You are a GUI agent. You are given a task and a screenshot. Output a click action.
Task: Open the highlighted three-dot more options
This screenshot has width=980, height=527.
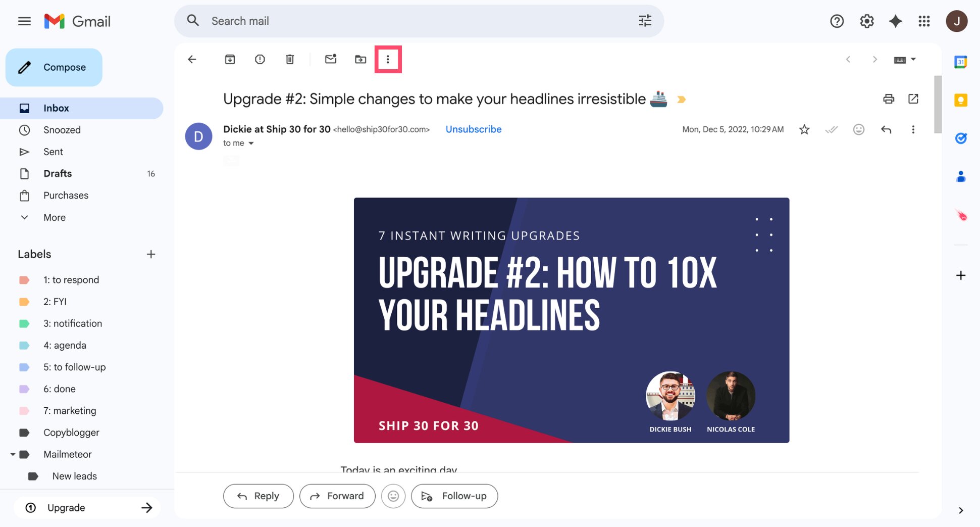click(388, 59)
